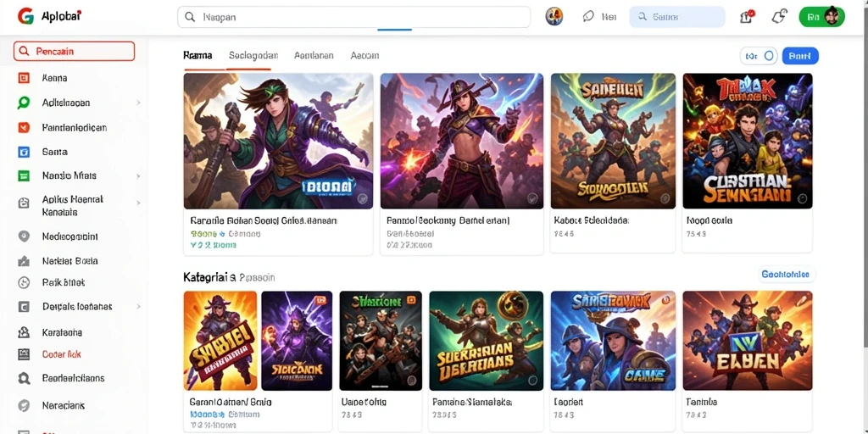This screenshot has width=868, height=434.
Task: Switch to the Rama tab
Action: (198, 55)
